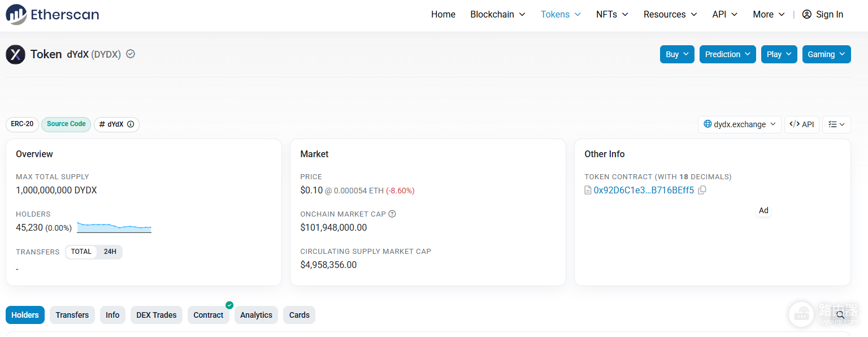The width and height of the screenshot is (868, 337).
Task: Click the Etherscan logo
Action: (x=53, y=15)
